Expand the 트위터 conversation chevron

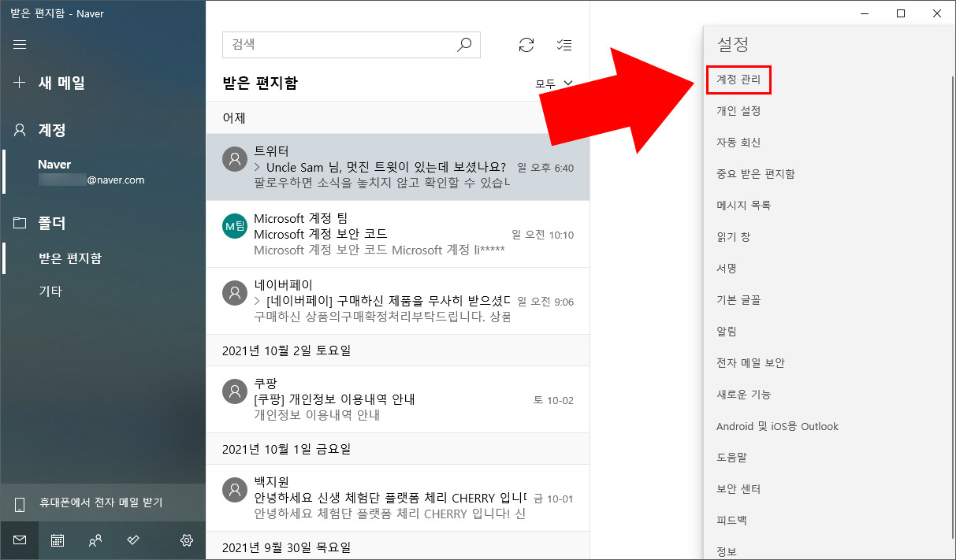[258, 168]
